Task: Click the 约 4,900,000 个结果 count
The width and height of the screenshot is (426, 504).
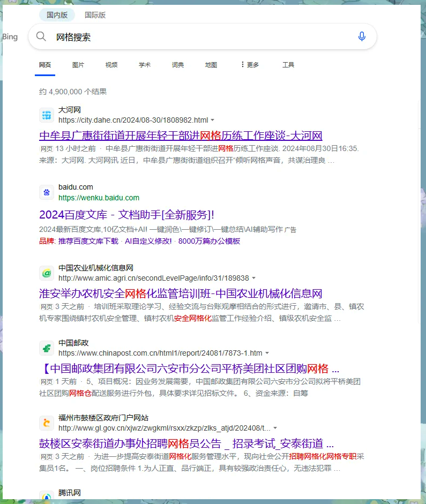Action: coord(73,92)
